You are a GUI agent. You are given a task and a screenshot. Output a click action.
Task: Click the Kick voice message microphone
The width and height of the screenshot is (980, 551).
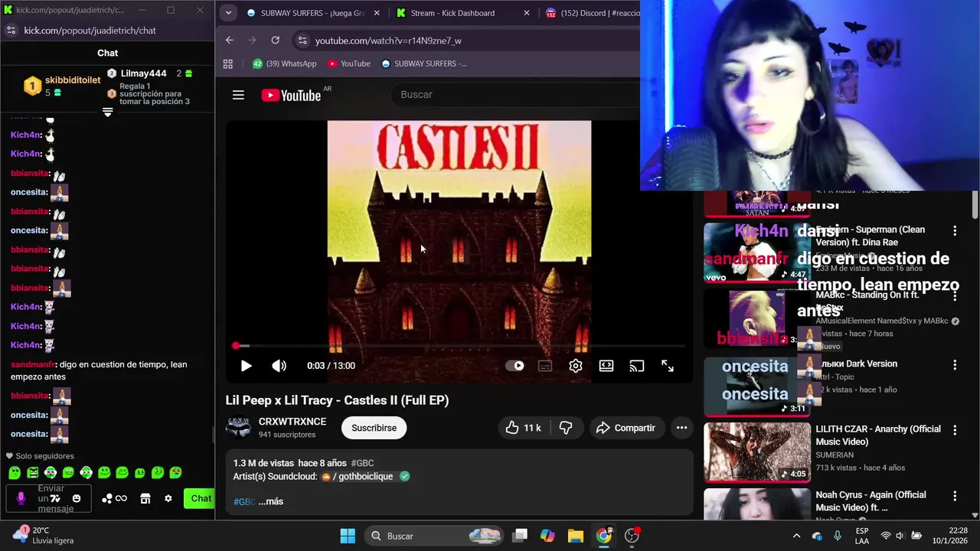pyautogui.click(x=21, y=498)
